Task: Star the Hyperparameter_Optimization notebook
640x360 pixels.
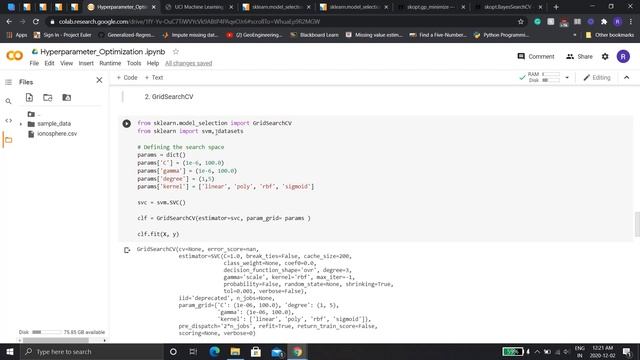Action: [176, 51]
